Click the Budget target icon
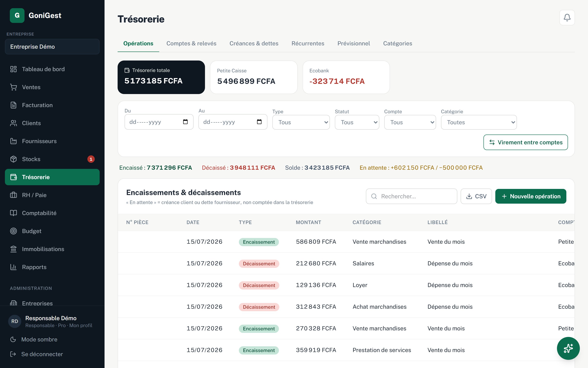Image resolution: width=588 pixels, height=368 pixels. point(13,231)
